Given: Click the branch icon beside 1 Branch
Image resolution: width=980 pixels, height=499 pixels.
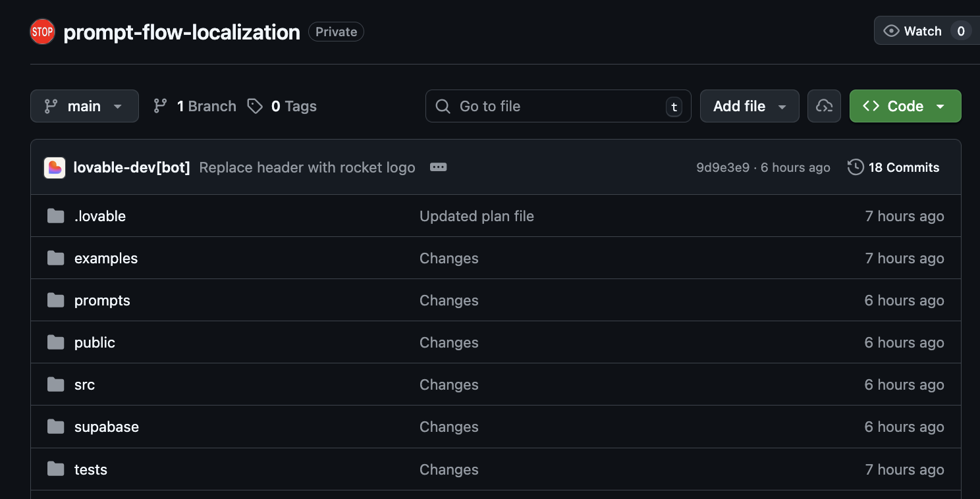Looking at the screenshot, I should [x=160, y=106].
